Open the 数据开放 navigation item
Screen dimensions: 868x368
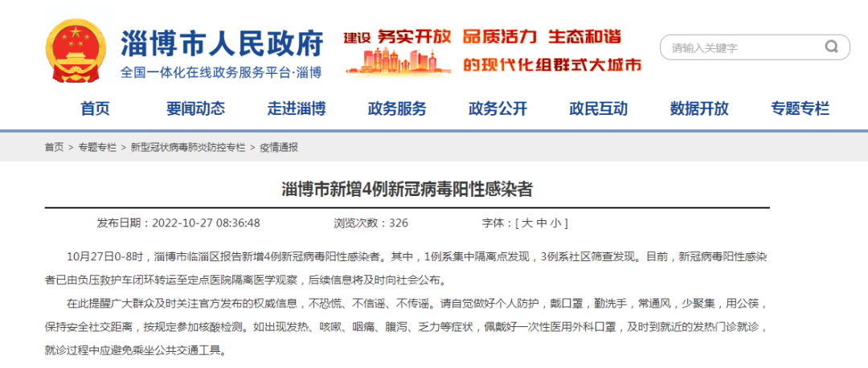click(x=699, y=108)
